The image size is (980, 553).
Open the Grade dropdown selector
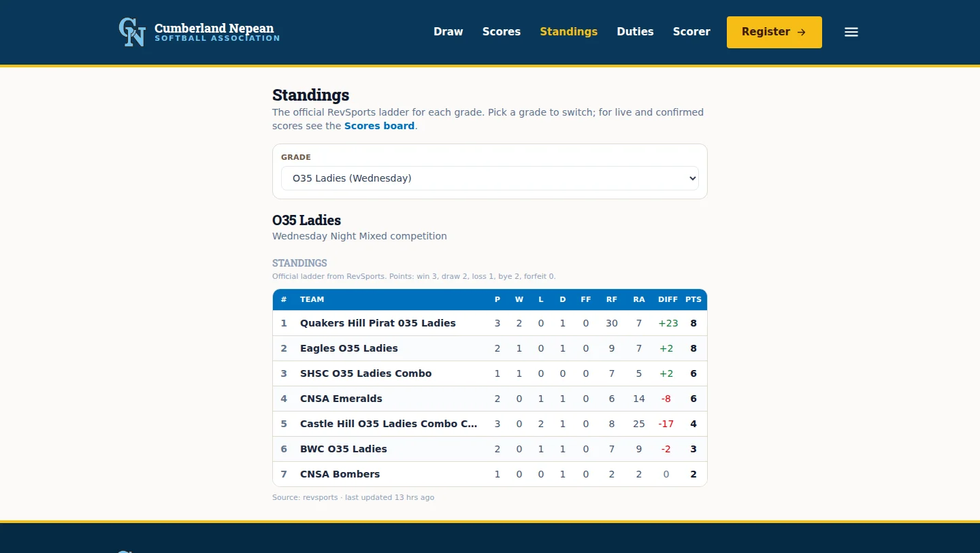click(x=490, y=178)
